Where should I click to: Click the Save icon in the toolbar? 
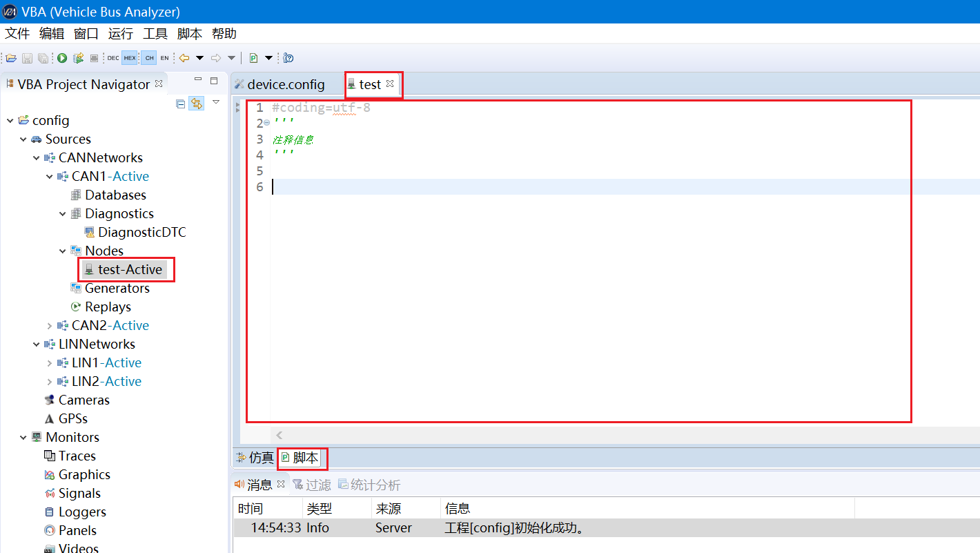[x=27, y=58]
